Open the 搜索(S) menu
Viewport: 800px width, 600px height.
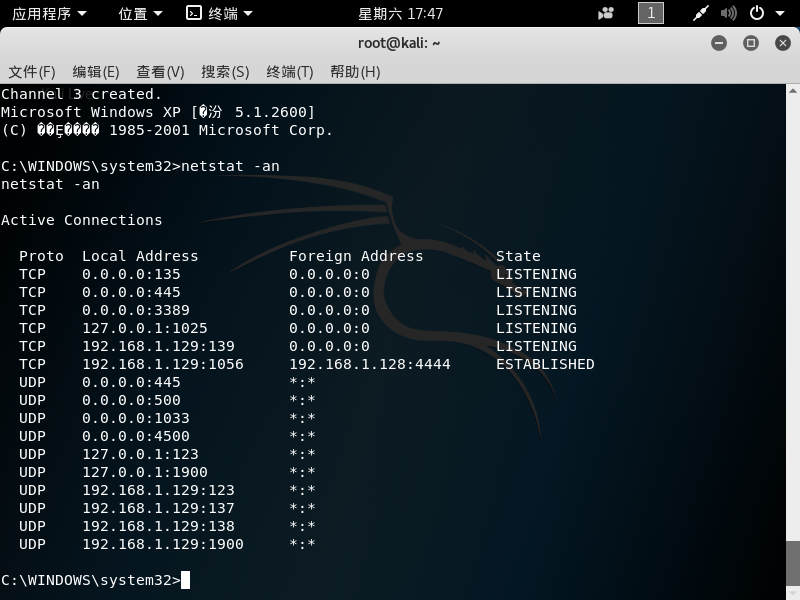click(x=225, y=72)
